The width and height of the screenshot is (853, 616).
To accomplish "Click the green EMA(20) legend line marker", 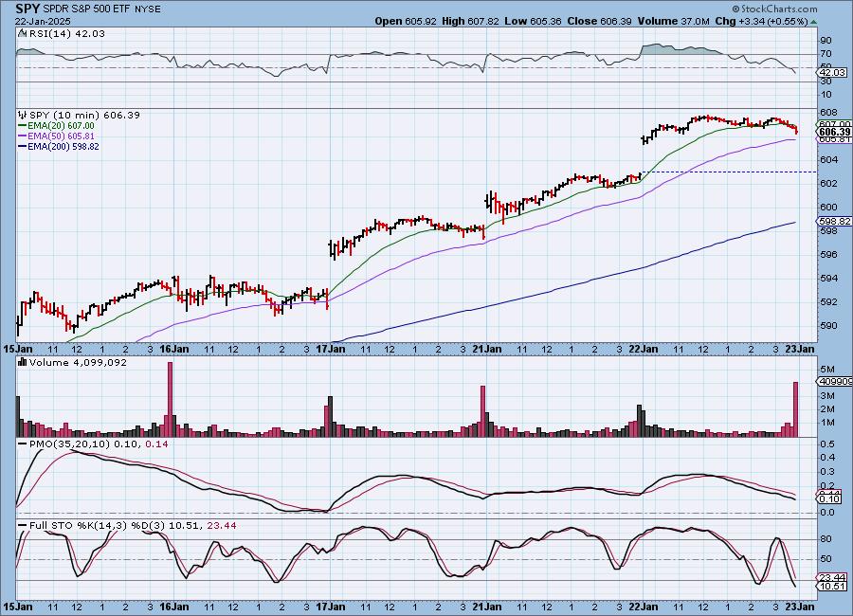I will pyautogui.click(x=23, y=126).
